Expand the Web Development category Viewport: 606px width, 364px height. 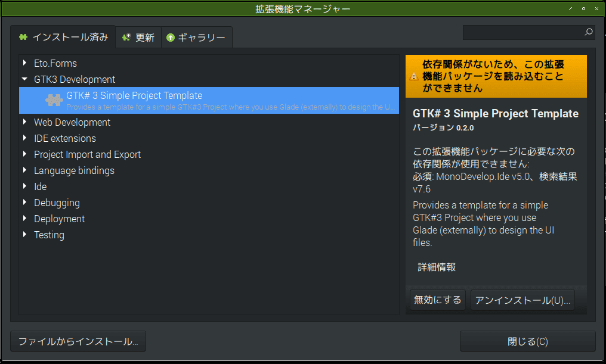coord(24,122)
